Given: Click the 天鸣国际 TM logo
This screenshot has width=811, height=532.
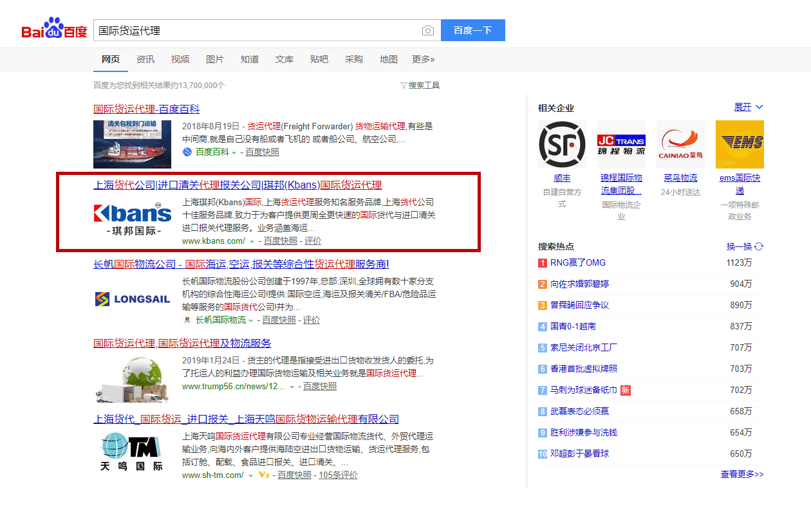Looking at the screenshot, I should coord(133,452).
